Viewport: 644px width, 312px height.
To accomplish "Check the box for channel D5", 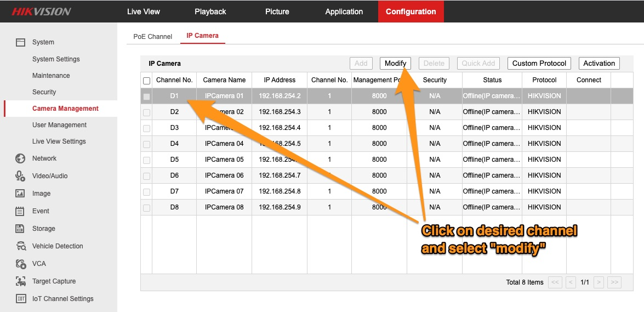I will (x=146, y=160).
